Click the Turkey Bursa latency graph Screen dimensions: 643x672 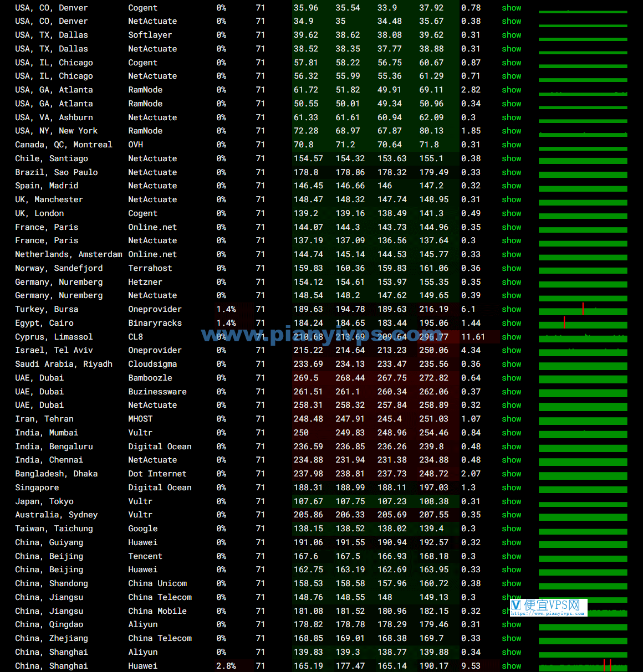[x=583, y=309]
